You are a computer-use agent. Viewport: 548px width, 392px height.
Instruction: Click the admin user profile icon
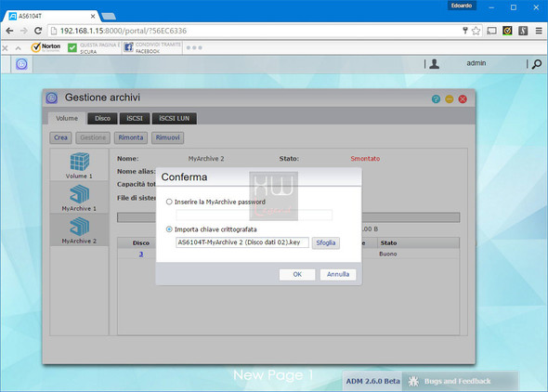coord(435,63)
